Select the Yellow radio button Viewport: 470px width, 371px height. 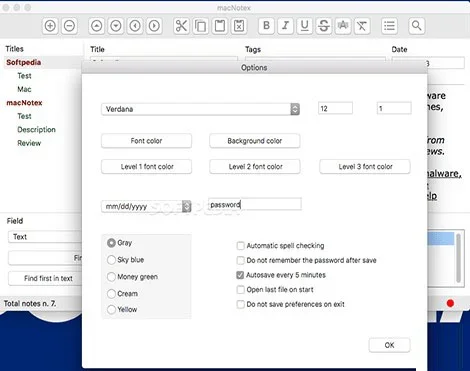click(111, 309)
